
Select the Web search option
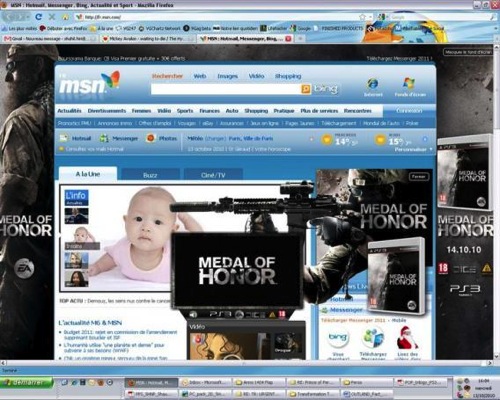(200, 76)
